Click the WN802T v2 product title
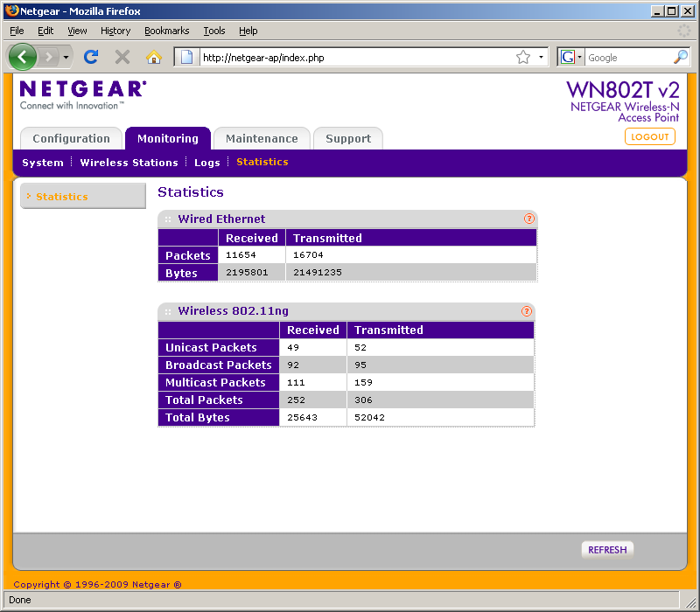The width and height of the screenshot is (700, 612). tap(623, 90)
